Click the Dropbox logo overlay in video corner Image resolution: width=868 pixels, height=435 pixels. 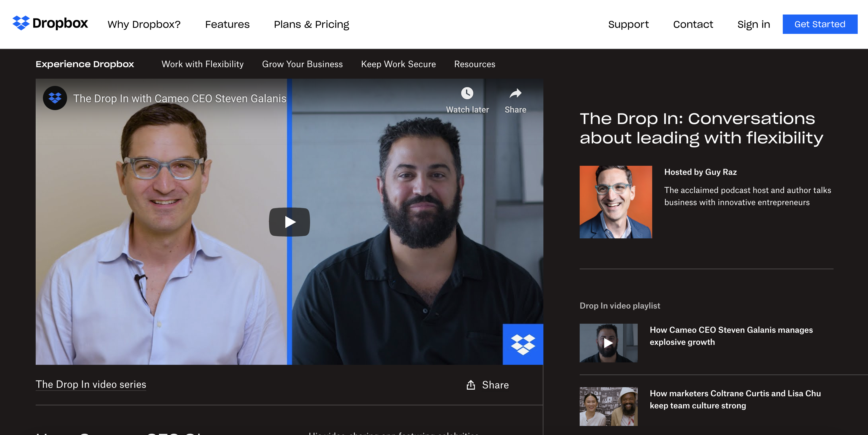pos(55,98)
